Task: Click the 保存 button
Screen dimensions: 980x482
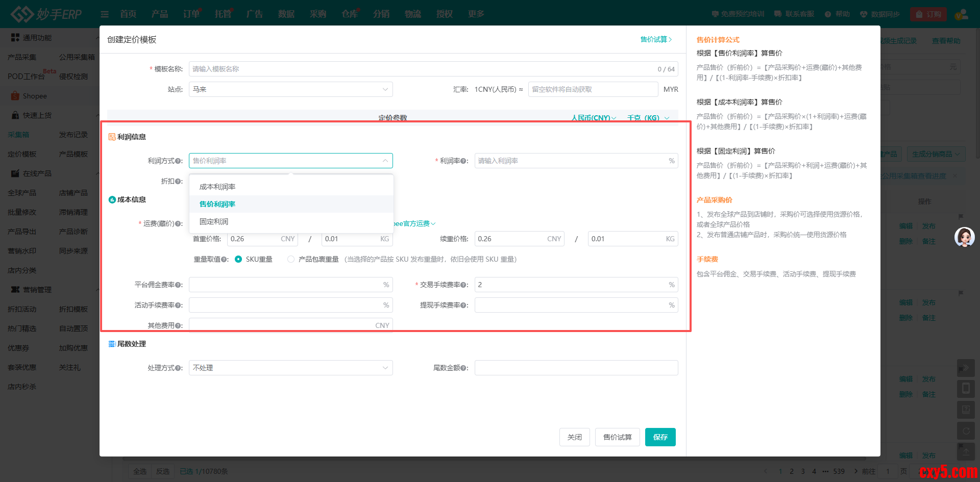Action: pyautogui.click(x=660, y=437)
